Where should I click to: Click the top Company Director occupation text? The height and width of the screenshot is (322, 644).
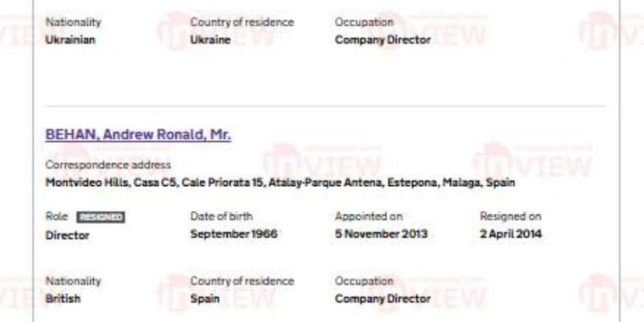[x=382, y=39]
